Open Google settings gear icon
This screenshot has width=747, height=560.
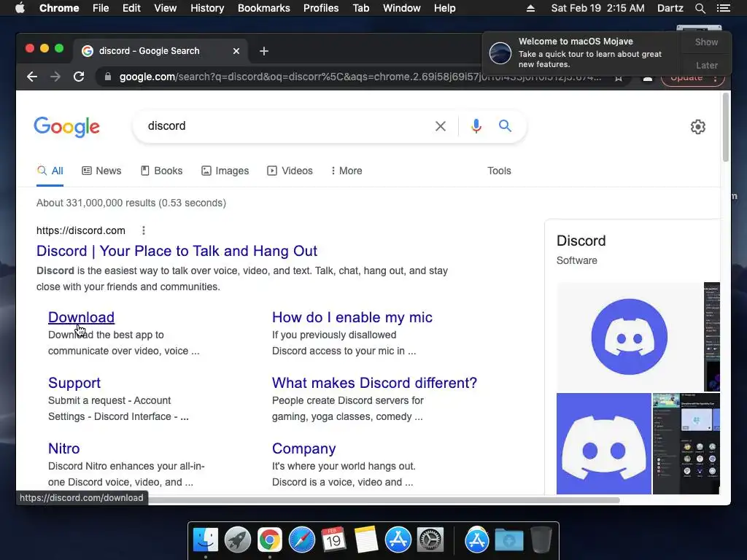[x=698, y=127]
